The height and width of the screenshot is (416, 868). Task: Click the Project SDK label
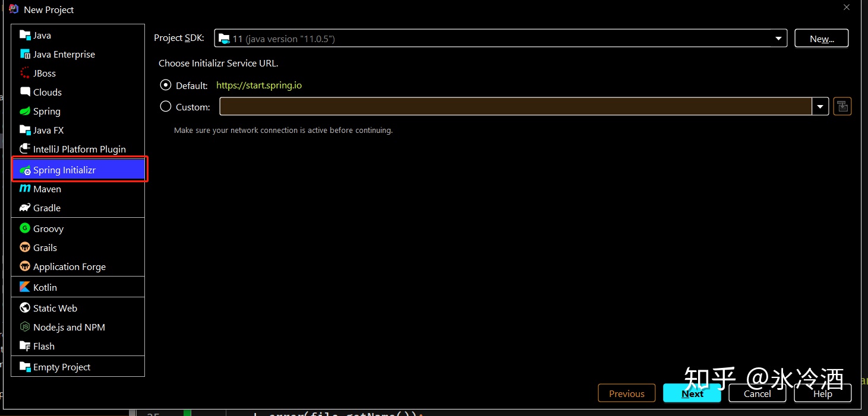(x=179, y=37)
